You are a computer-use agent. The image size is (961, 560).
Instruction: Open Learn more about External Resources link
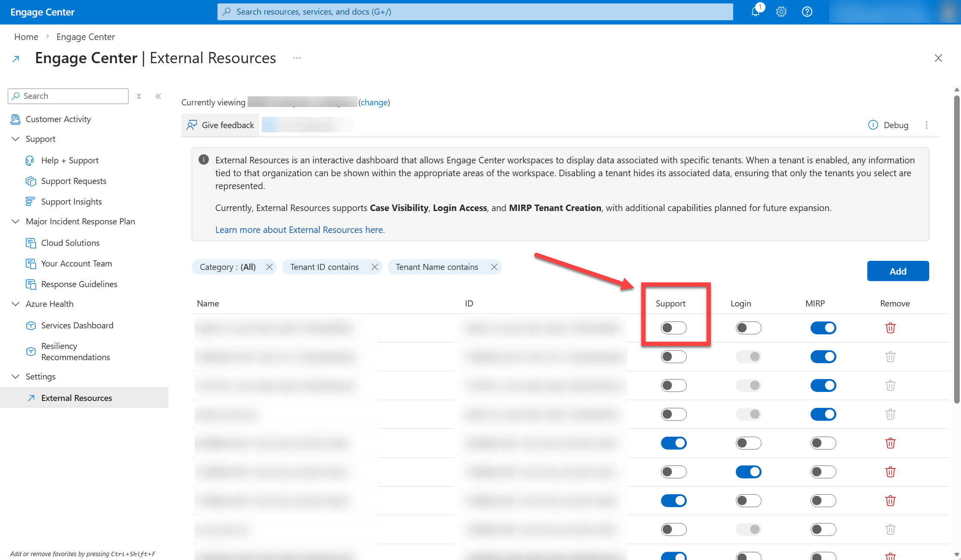click(300, 230)
